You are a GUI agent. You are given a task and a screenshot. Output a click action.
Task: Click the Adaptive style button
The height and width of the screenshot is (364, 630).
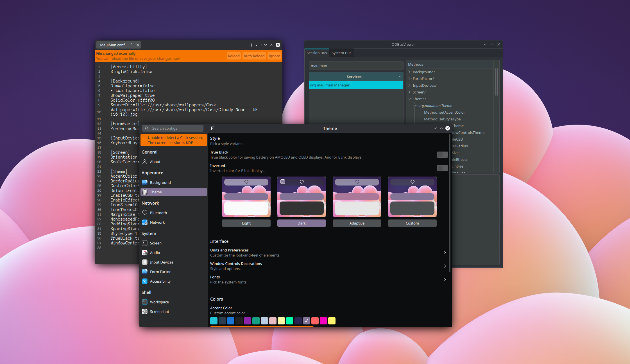[357, 223]
